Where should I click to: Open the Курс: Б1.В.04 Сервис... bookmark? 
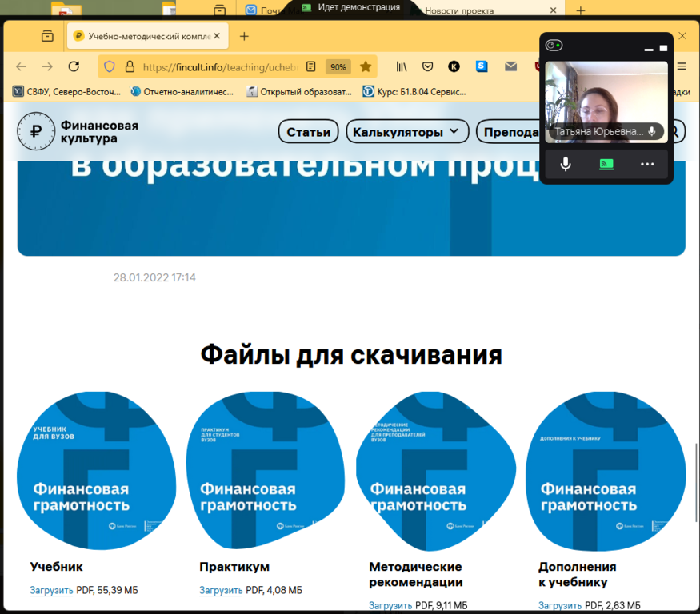pyautogui.click(x=414, y=91)
